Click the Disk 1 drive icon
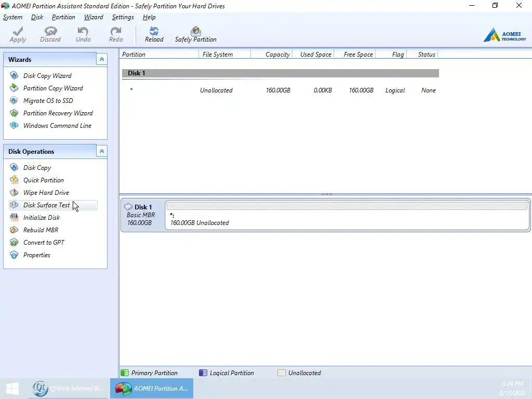This screenshot has width=532, height=399. click(x=128, y=207)
